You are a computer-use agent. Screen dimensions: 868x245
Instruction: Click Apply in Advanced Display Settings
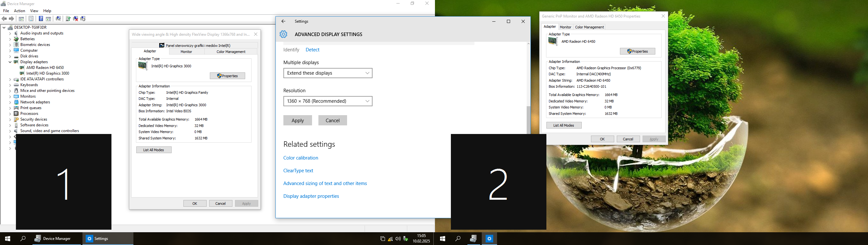(x=297, y=121)
